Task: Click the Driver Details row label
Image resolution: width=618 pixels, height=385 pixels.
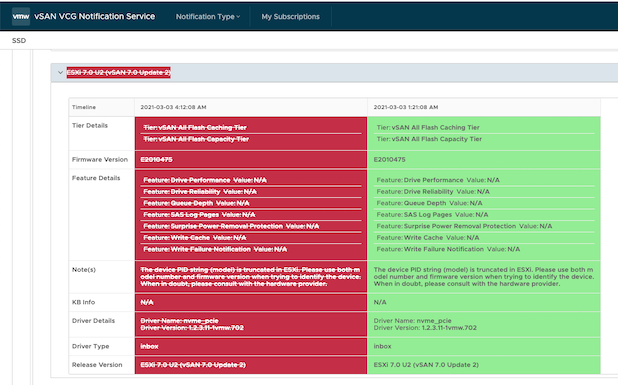Action: 93,321
